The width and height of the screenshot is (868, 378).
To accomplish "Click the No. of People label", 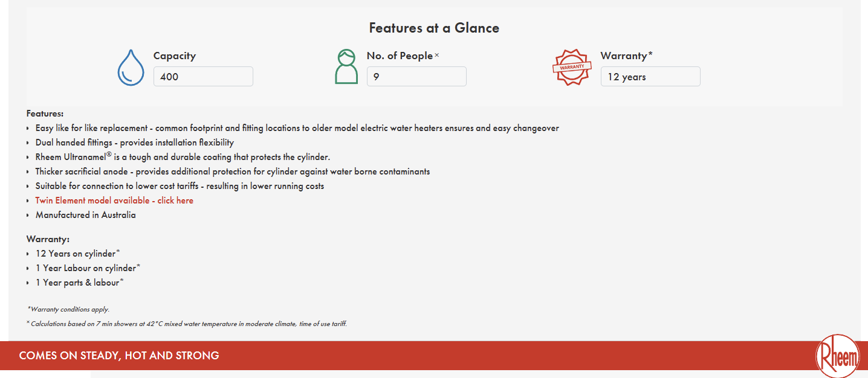I will click(400, 56).
